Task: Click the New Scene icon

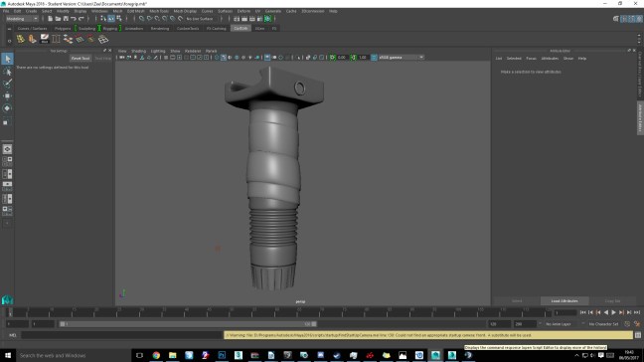Action: point(50,19)
